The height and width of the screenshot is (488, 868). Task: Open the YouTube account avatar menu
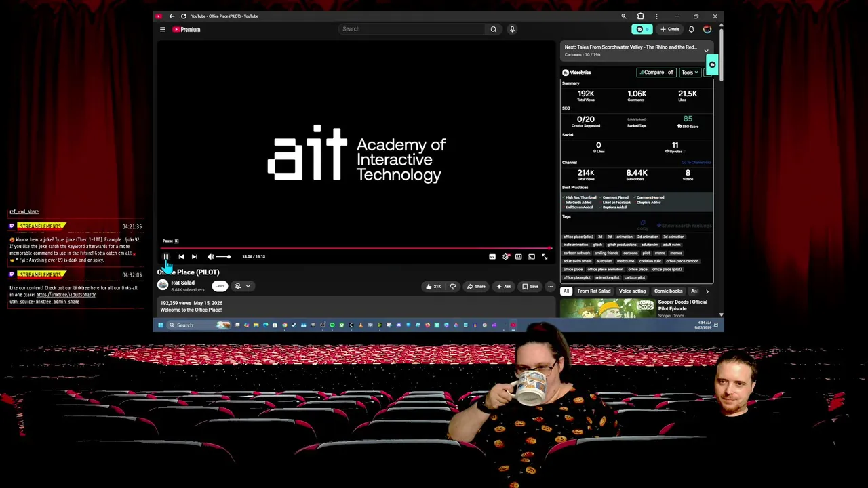coord(707,29)
